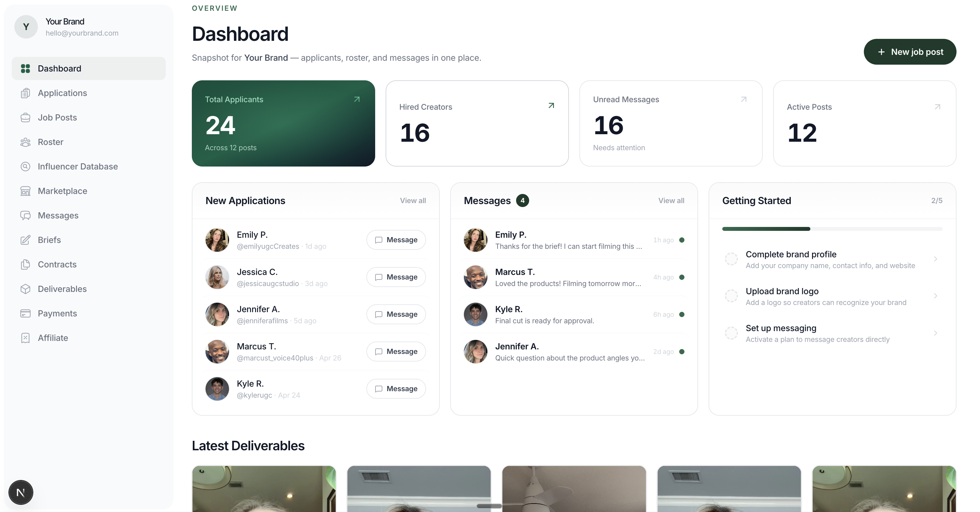Viewport: 980px width, 512px height.
Task: Toggle Complete brand profile status circle
Action: click(731, 259)
